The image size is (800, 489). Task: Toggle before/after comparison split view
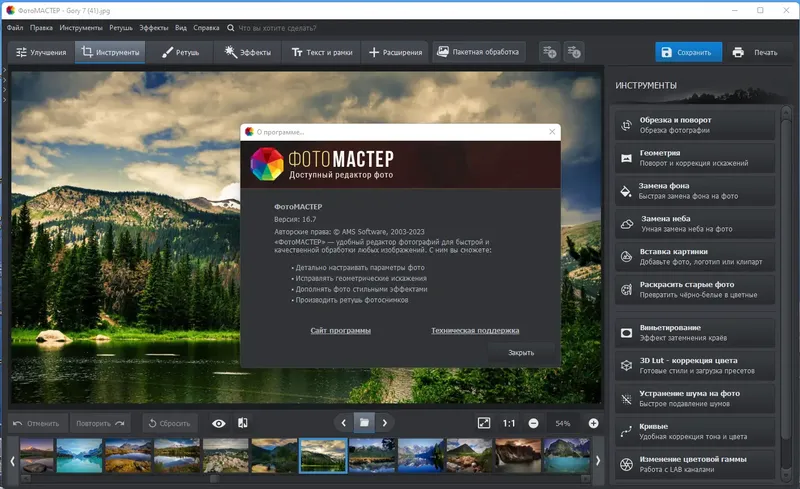pos(243,423)
